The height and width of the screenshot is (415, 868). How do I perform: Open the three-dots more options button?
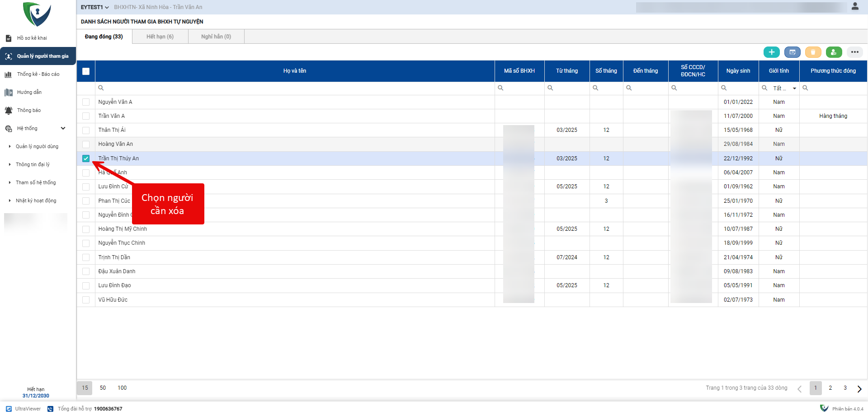click(x=854, y=52)
